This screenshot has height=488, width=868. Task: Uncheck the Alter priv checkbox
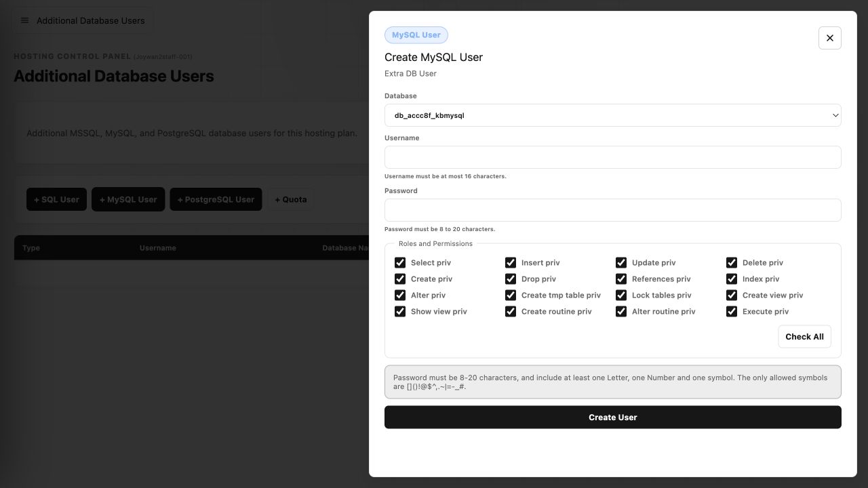point(400,295)
